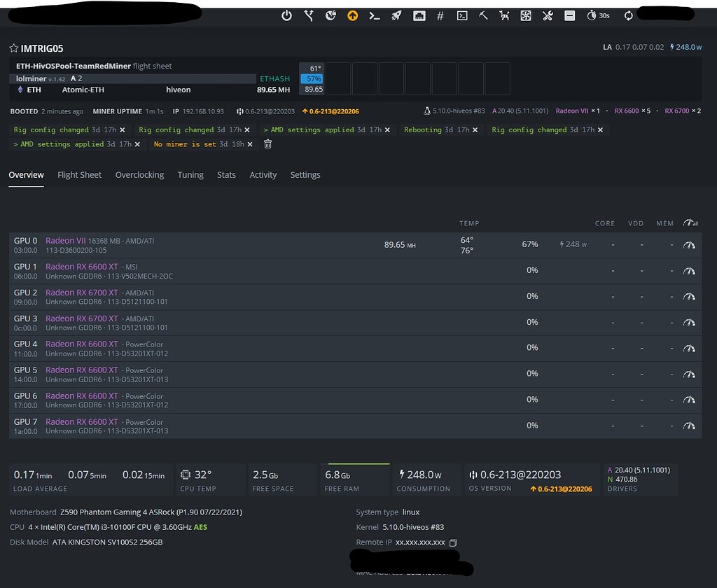This screenshot has width=717, height=588.
Task: Open the Stats tab
Action: tap(226, 175)
